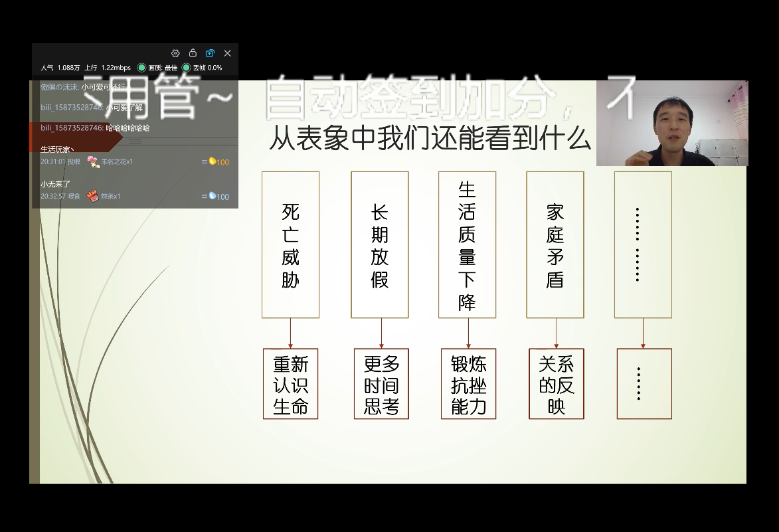Click the silver coin icon beside 100
This screenshot has height=532, width=779.
213,196
